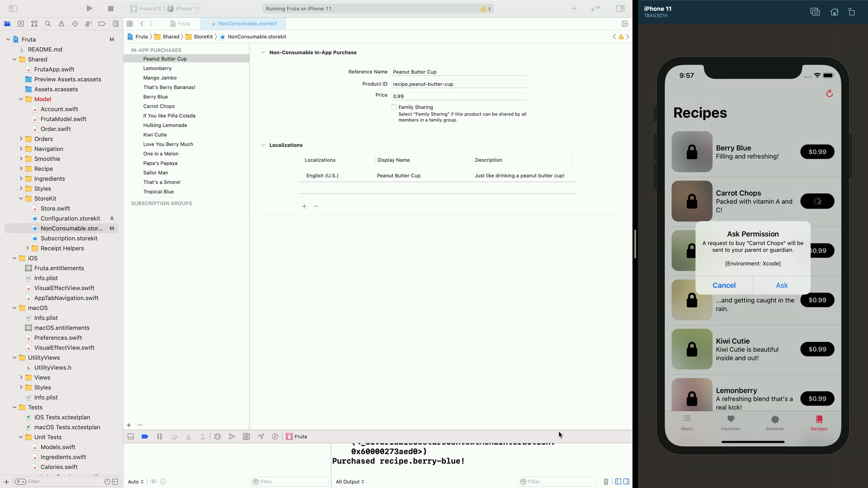Click the red refresh icon in Recipes

(x=829, y=93)
